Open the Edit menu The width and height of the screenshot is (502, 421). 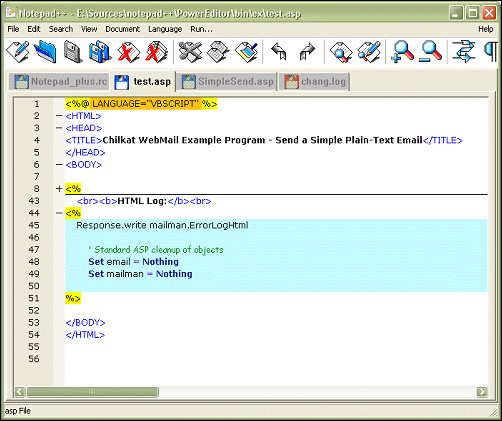click(34, 29)
